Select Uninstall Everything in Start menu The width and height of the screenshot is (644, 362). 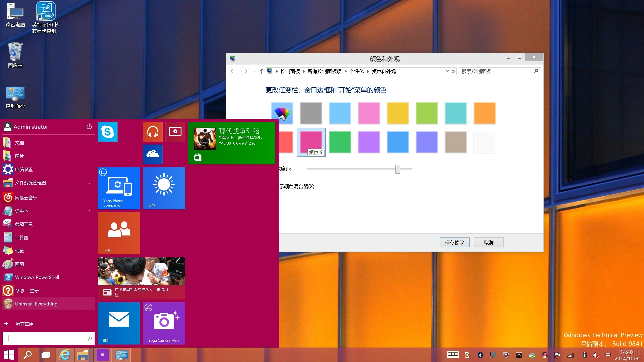point(48,304)
